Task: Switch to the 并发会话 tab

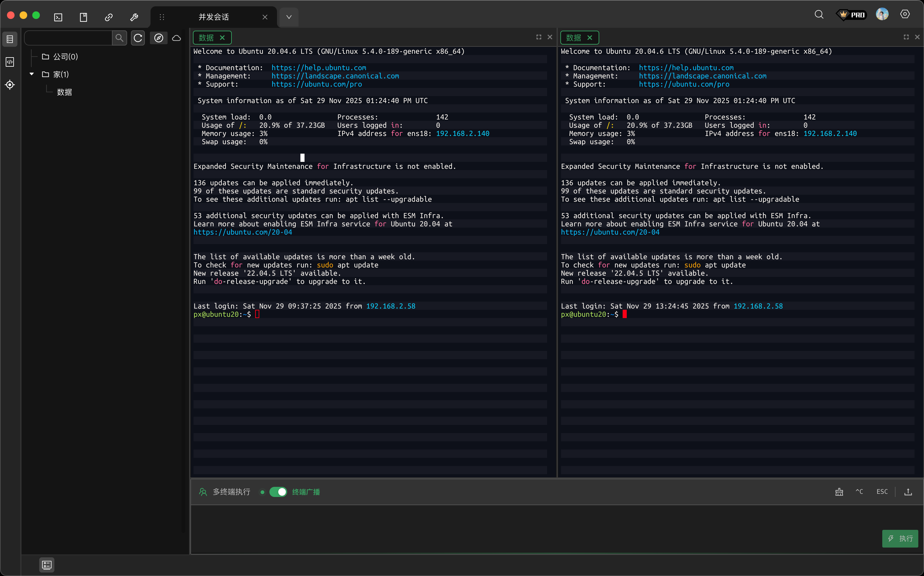Action: click(213, 17)
